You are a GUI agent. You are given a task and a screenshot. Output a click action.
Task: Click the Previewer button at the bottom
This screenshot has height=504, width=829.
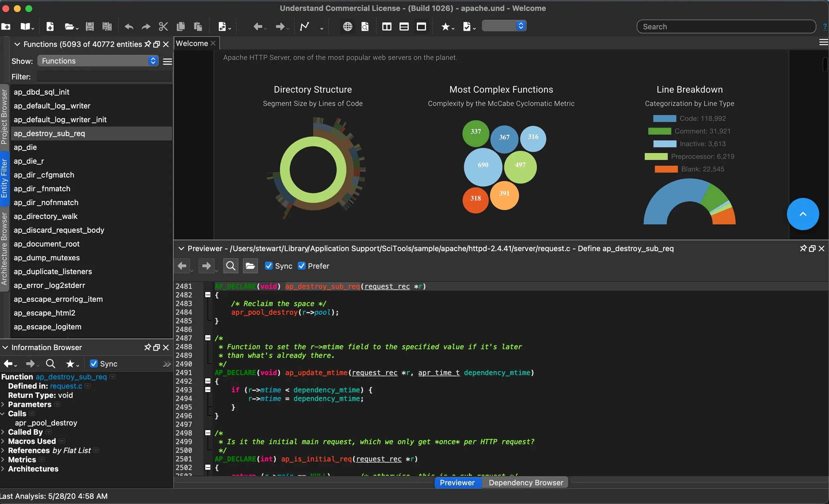pos(457,482)
